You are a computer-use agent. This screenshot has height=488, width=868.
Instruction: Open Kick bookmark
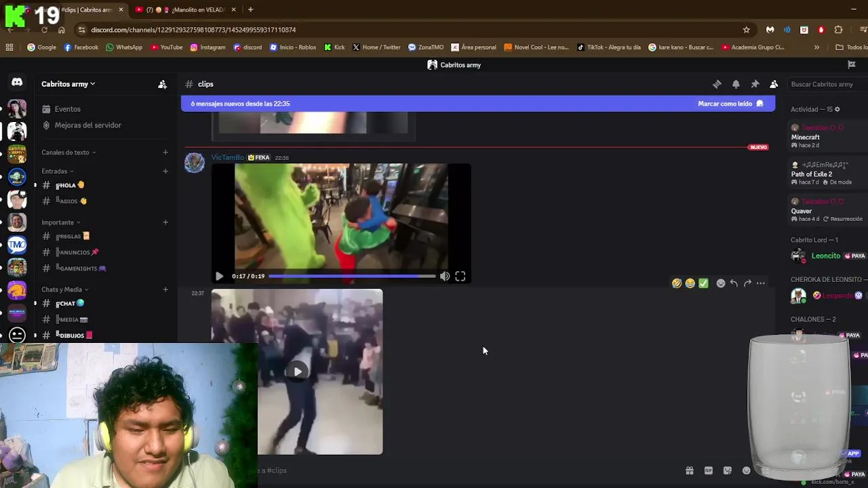point(334,47)
